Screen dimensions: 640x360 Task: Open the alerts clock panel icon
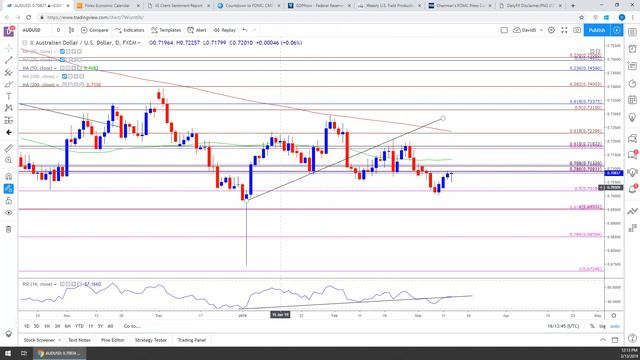point(632,49)
